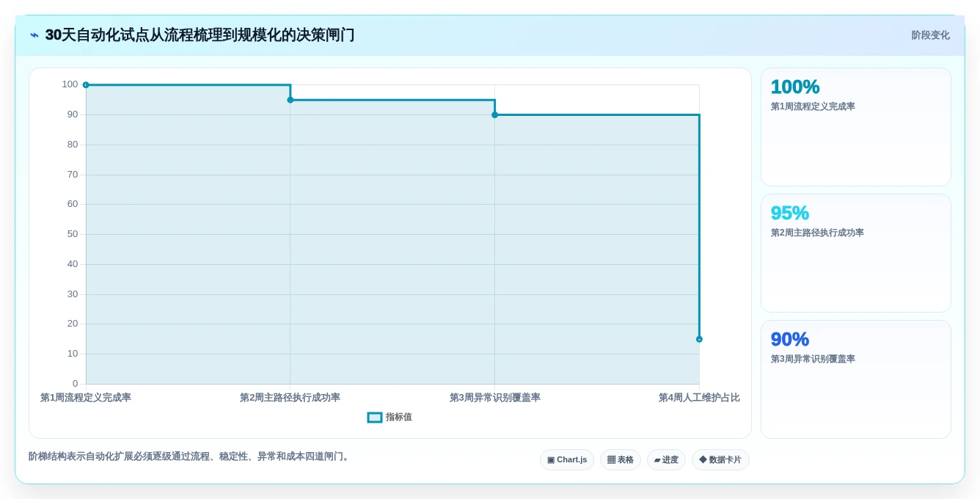Click the 100% value card figure
This screenshot has height=499, width=980.
click(x=795, y=87)
